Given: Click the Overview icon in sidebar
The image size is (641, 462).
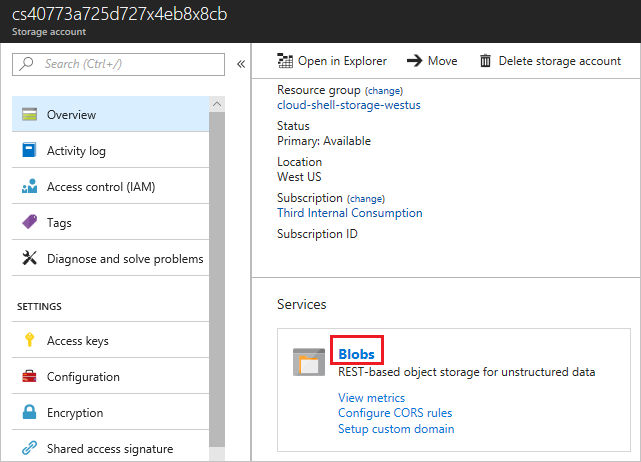Looking at the screenshot, I should pos(29,115).
